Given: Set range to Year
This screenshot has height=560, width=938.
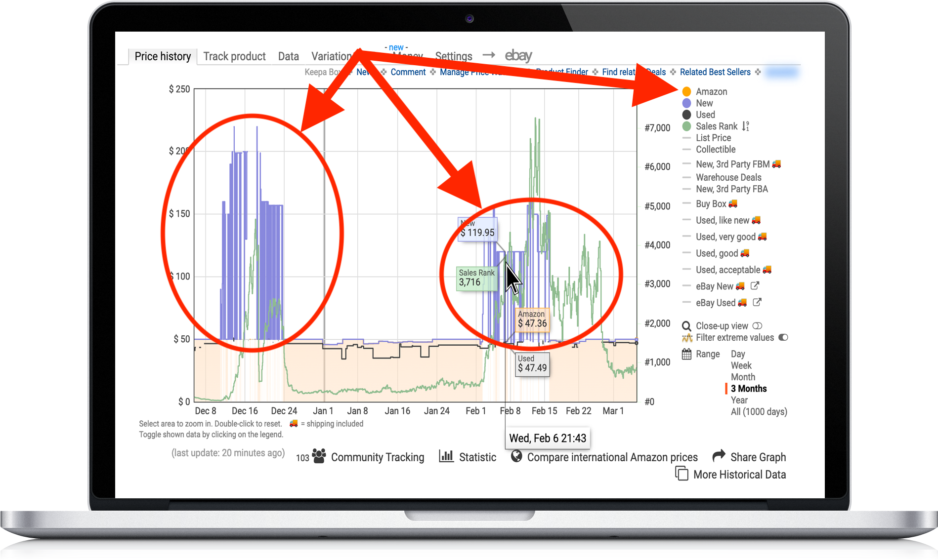Looking at the screenshot, I should coord(739,400).
